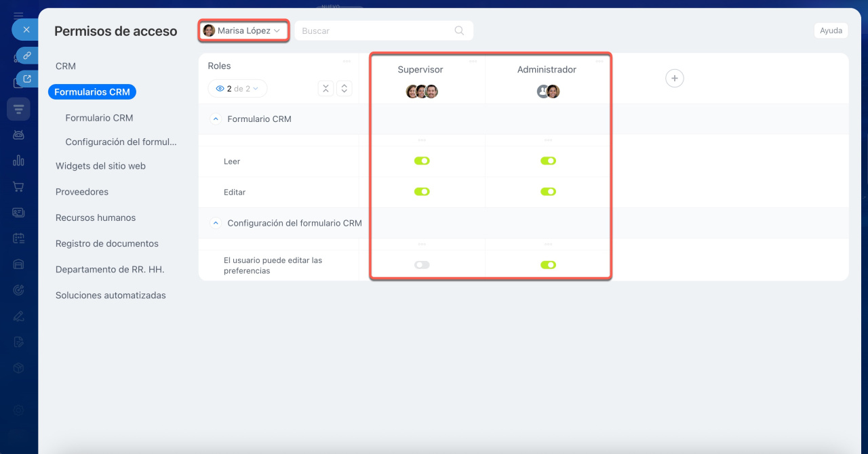Image resolution: width=868 pixels, height=454 pixels.
Task: Open Marisa López user filter dropdown
Action: tap(243, 30)
